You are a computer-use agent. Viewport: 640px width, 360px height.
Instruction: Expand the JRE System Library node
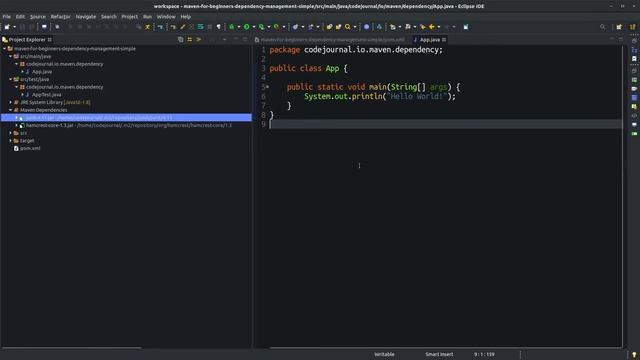(11, 102)
